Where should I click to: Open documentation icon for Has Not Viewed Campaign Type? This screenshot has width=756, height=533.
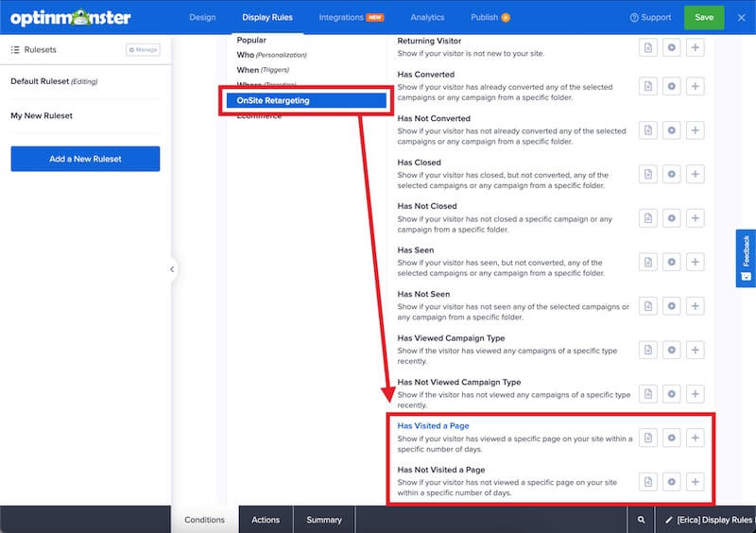coord(648,394)
